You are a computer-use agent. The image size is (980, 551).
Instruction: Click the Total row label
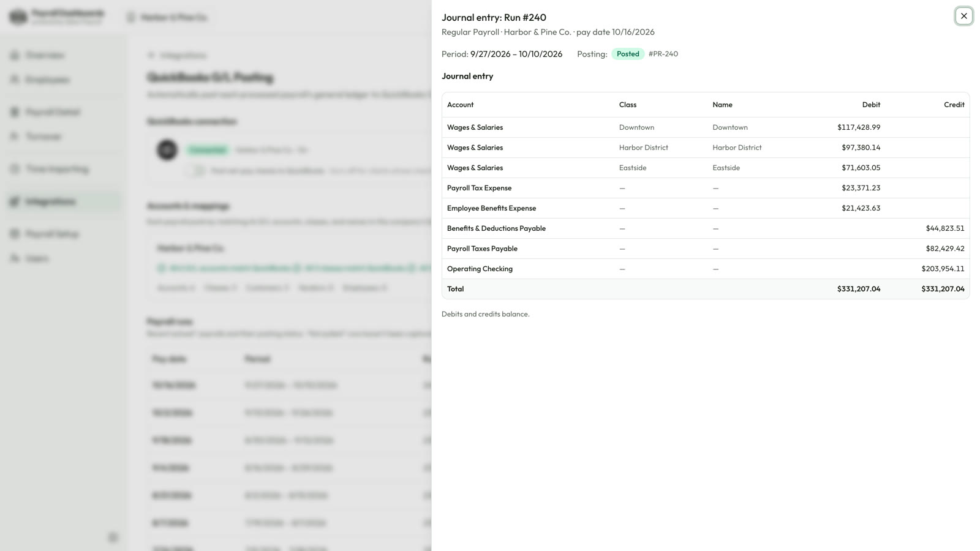[x=455, y=289]
